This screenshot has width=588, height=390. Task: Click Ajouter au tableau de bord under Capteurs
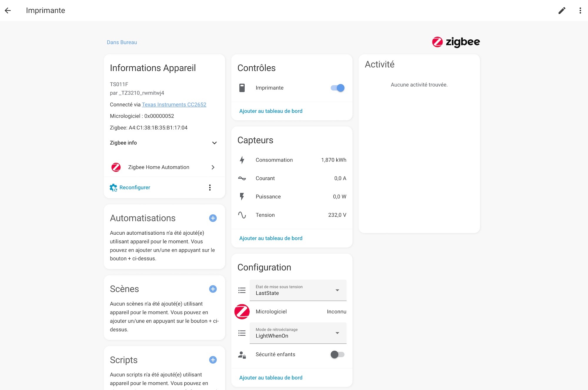pos(270,238)
